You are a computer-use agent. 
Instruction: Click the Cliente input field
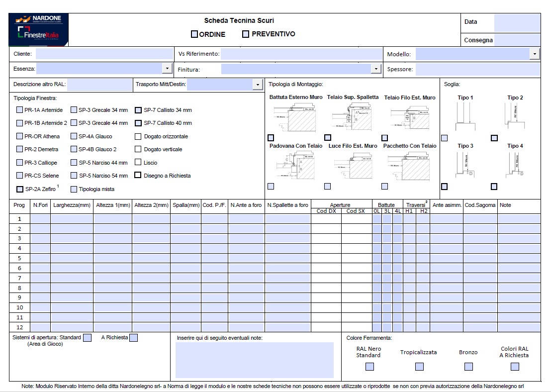pos(104,54)
